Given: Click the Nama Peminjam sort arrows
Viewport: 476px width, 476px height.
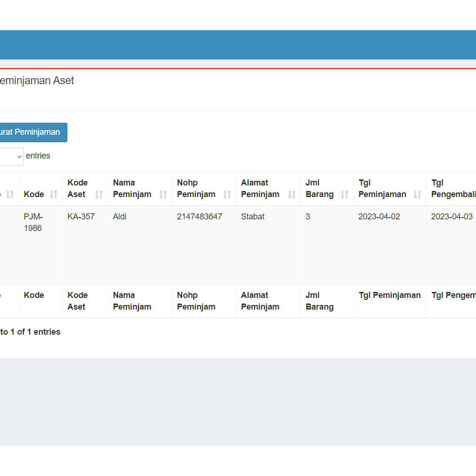Looking at the screenshot, I should 163,194.
